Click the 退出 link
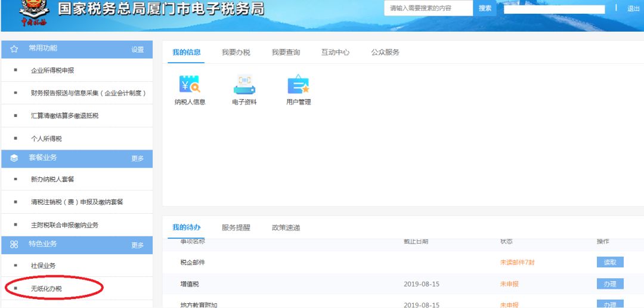The image size is (644, 308). [x=633, y=9]
